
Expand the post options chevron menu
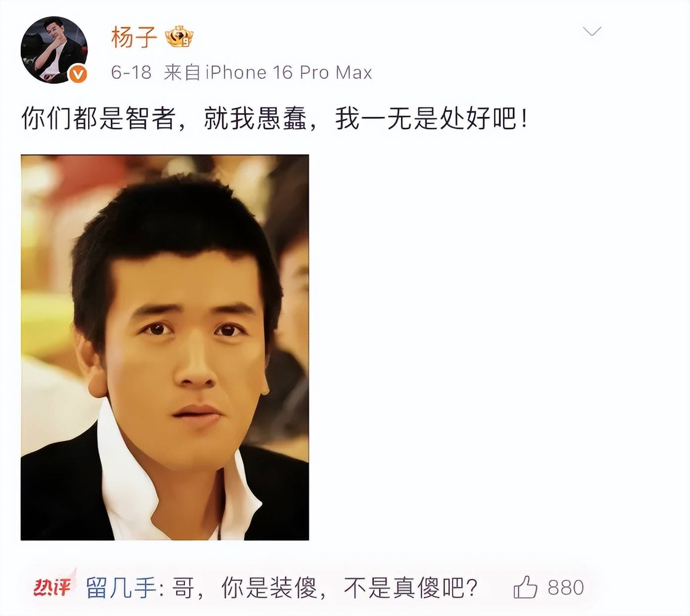click(x=592, y=32)
